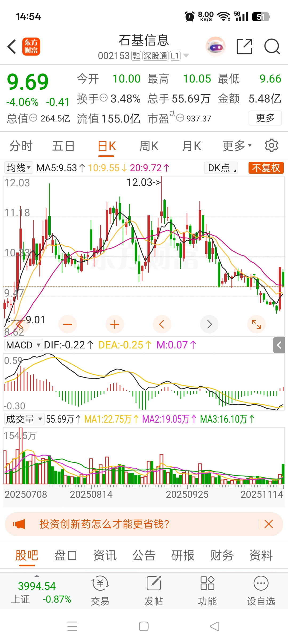This screenshot has height=644, width=288.
Task: Tap DIF:-0.22 MACD value
Action: [69, 345]
